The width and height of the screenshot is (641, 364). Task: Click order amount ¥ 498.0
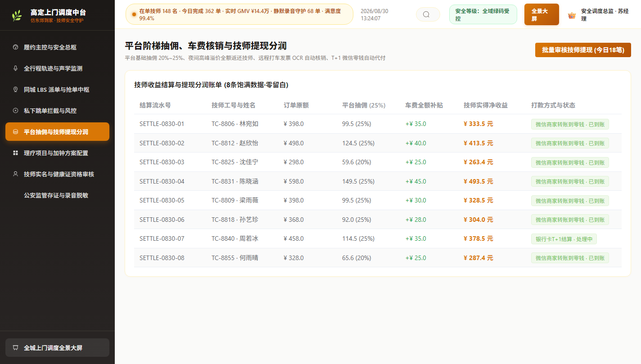click(293, 143)
